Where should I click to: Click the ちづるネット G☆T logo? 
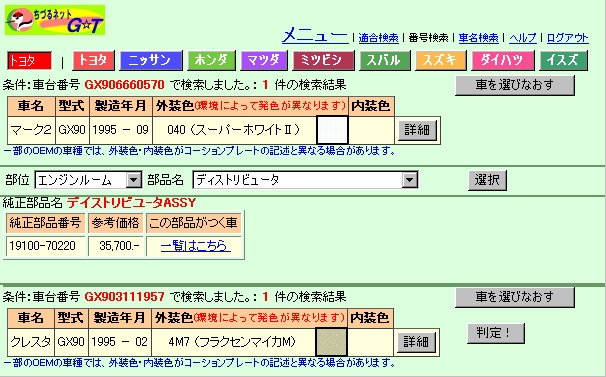pyautogui.click(x=55, y=20)
